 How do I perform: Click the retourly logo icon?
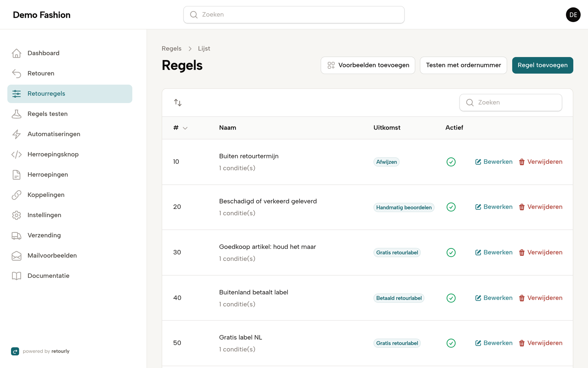tap(15, 351)
